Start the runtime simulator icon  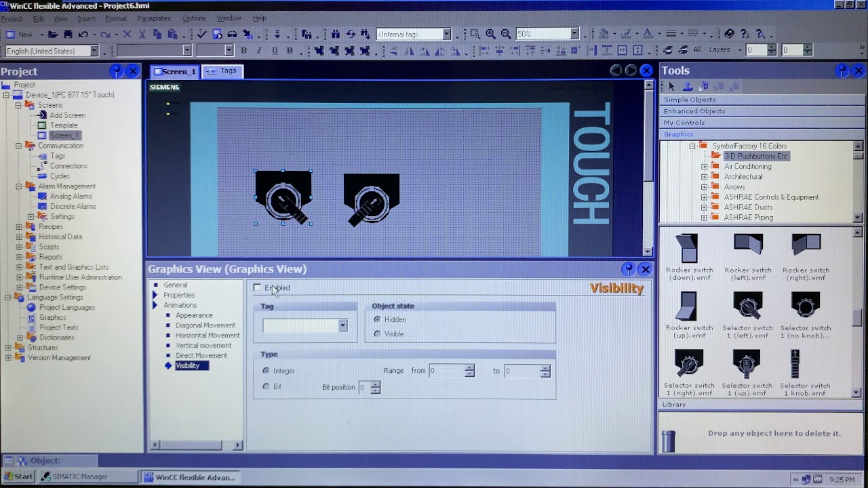[x=217, y=34]
